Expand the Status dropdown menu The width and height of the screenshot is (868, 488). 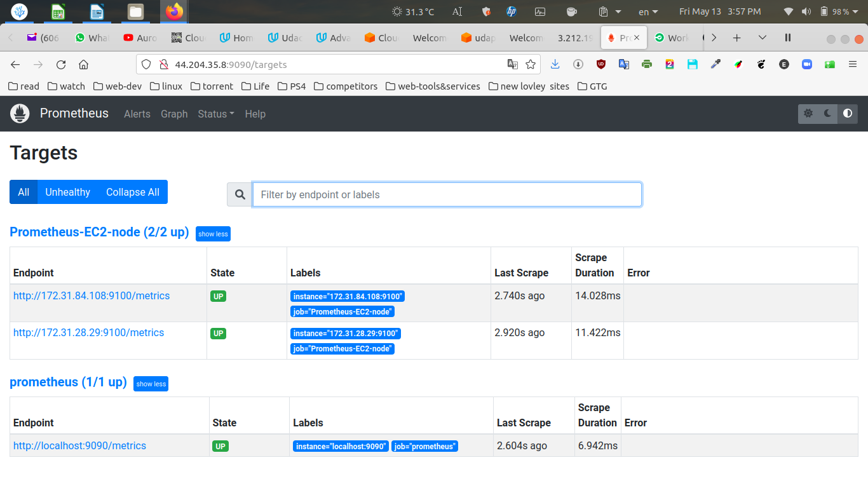click(x=216, y=114)
